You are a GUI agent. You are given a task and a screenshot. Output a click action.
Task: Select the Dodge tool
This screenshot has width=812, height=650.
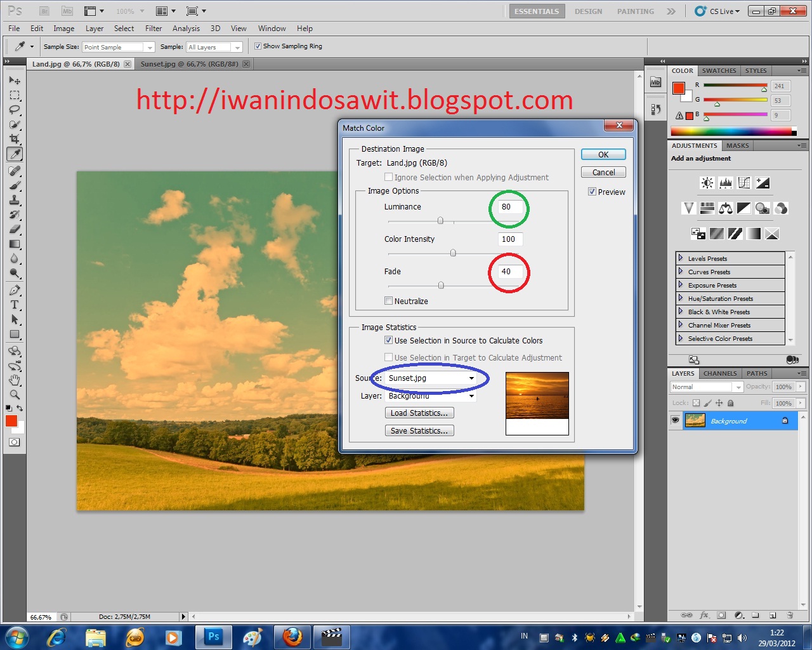[15, 274]
